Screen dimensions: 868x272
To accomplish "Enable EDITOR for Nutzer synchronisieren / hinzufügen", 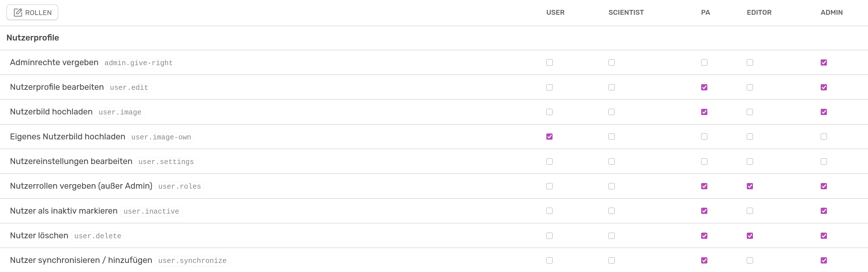I will pyautogui.click(x=749, y=260).
